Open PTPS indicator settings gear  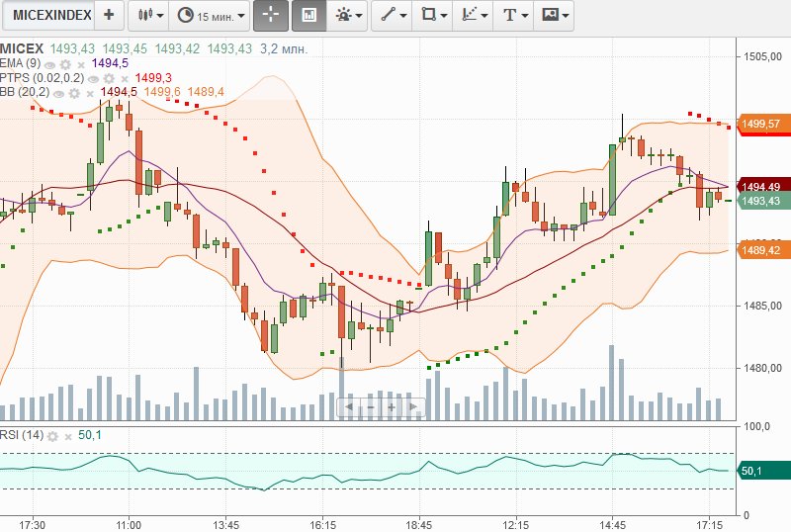pos(111,78)
